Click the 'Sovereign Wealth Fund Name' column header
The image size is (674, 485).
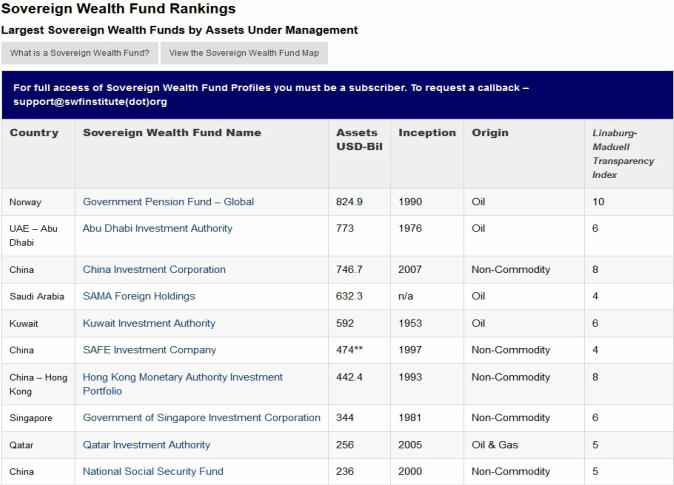tap(172, 133)
